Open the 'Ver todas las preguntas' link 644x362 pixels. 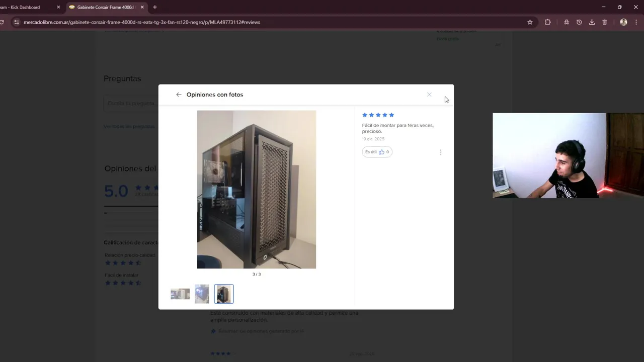coord(129,126)
